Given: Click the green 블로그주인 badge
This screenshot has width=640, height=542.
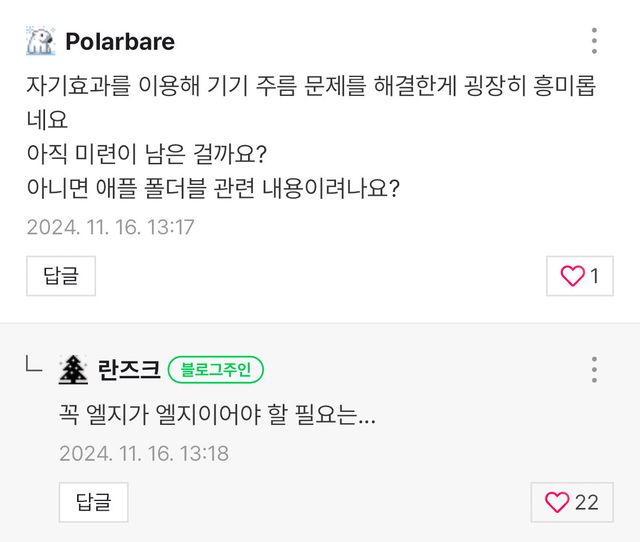Looking at the screenshot, I should [216, 370].
